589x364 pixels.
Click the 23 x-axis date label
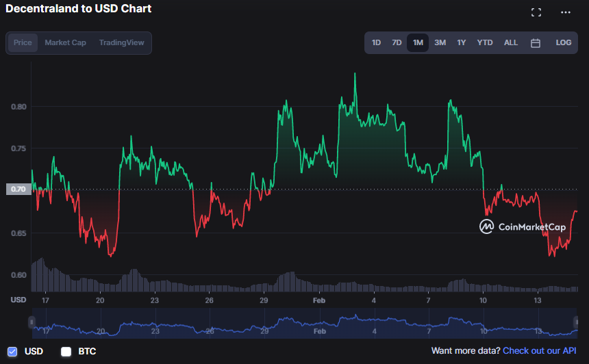(x=155, y=300)
